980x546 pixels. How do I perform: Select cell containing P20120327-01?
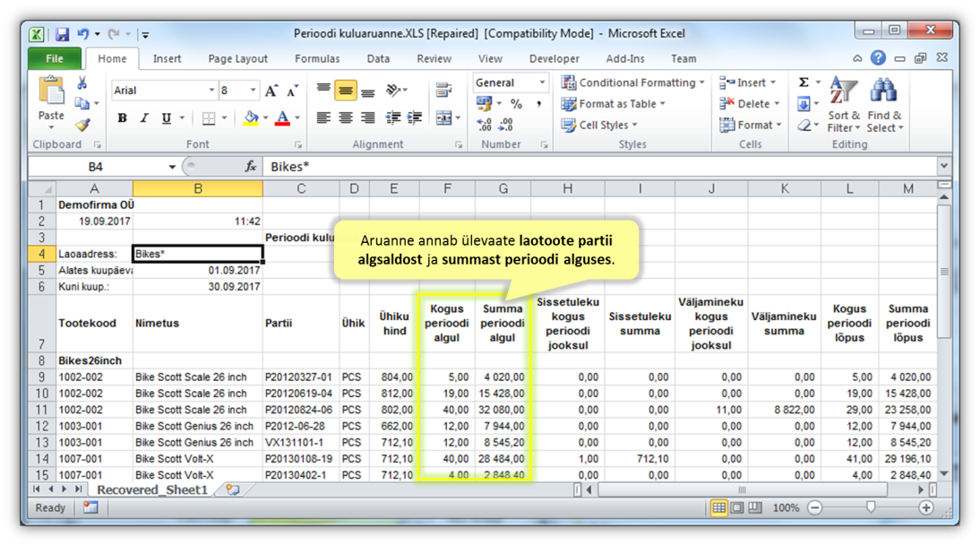(x=301, y=377)
